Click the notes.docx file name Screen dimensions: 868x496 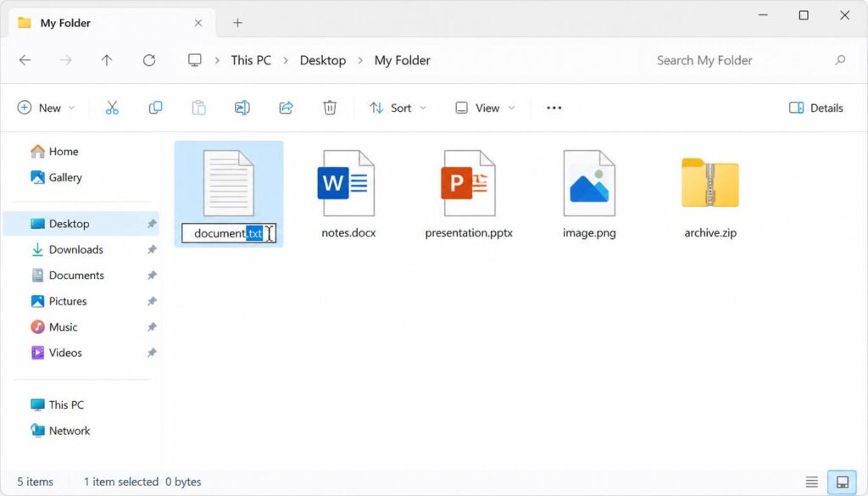(x=348, y=233)
